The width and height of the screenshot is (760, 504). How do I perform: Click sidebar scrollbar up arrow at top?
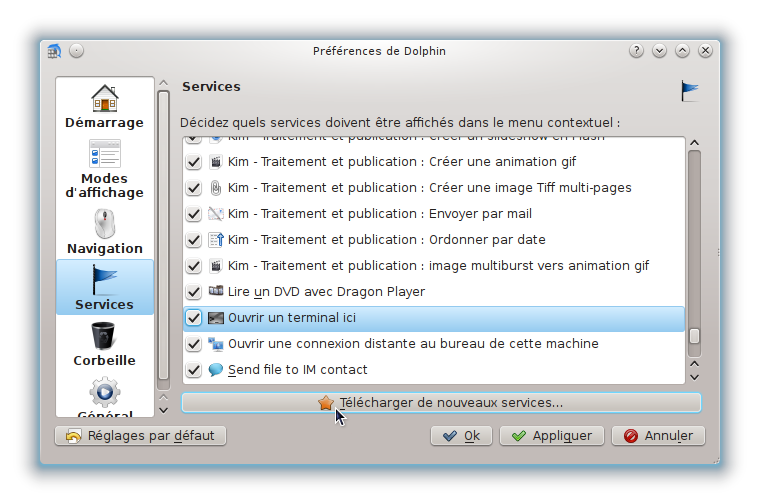pos(164,83)
